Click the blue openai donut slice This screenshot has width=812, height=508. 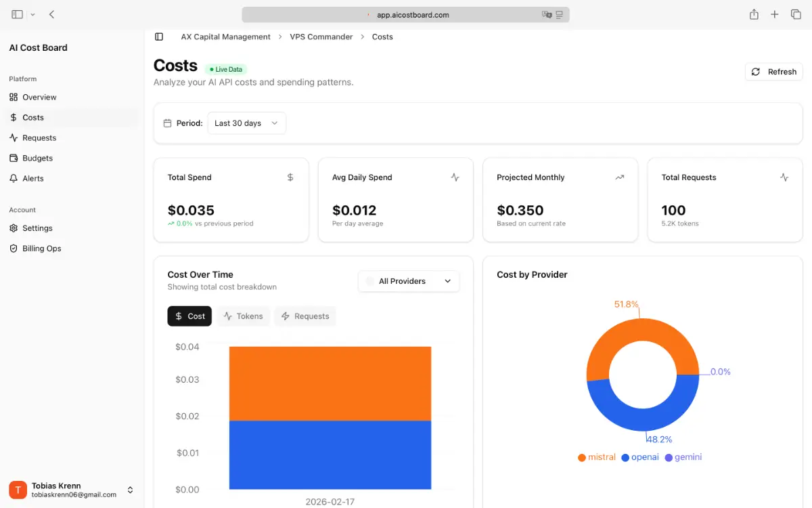(643, 420)
